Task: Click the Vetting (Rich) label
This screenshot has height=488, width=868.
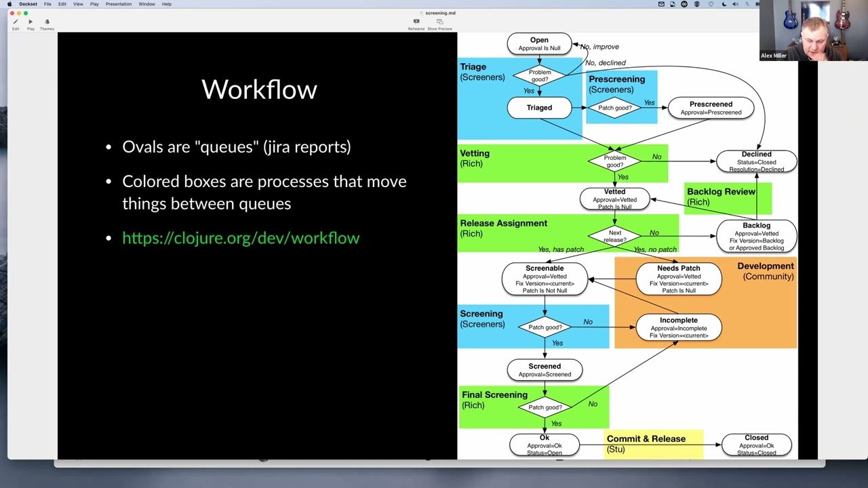Action: [x=475, y=158]
